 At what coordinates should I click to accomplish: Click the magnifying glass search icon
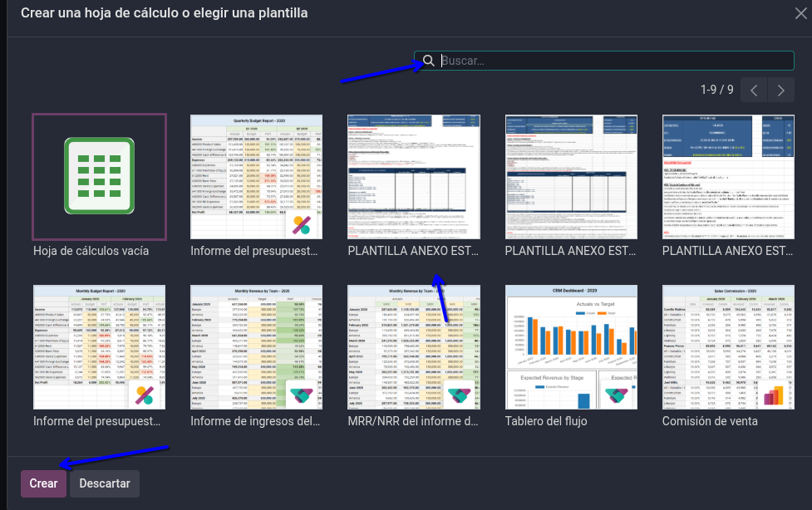(429, 61)
